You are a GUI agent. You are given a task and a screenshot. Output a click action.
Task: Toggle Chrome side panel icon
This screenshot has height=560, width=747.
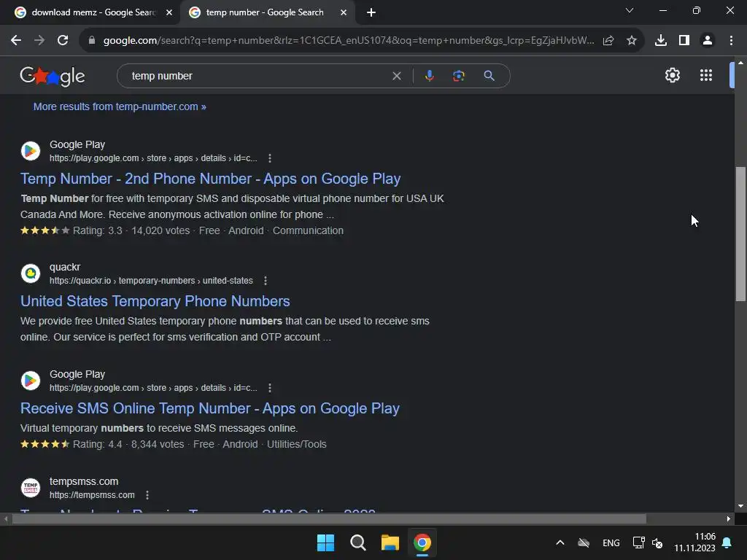(x=684, y=41)
